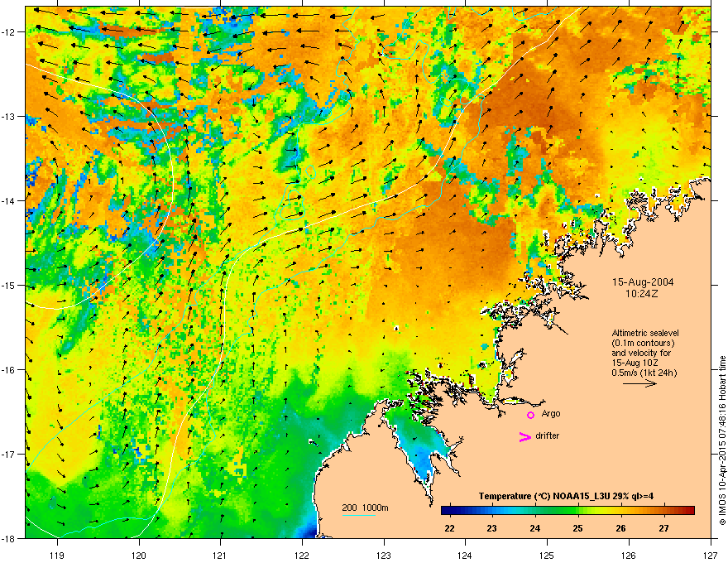Click the 120 longitude axis label
This screenshot has width=728, height=563.
139,555
